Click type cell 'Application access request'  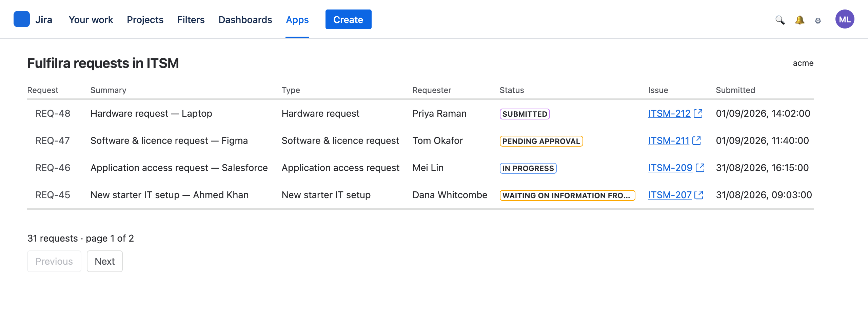tap(341, 168)
